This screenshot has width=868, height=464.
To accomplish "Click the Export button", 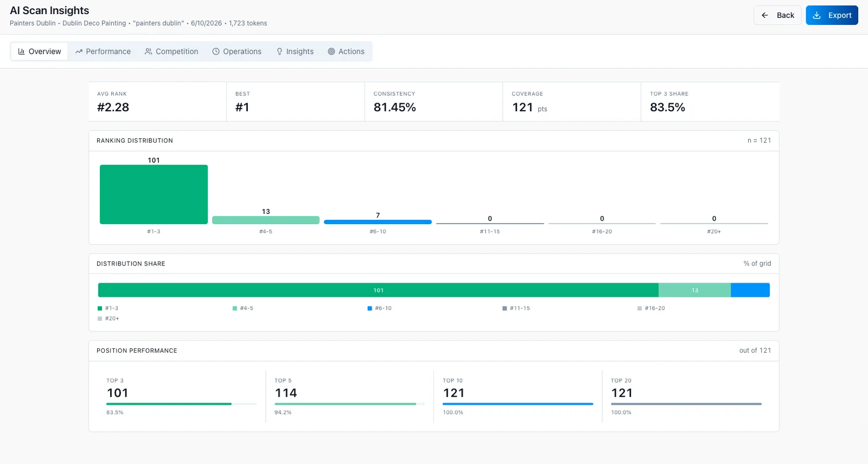I will 832,15.
